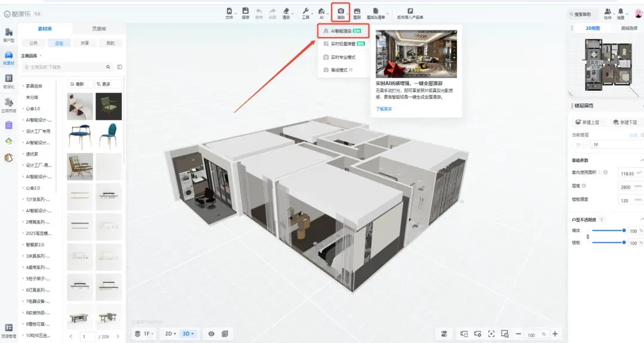Select the green armchair thumbnail
Image resolution: width=644 pixels, height=343 pixels.
pos(109,106)
